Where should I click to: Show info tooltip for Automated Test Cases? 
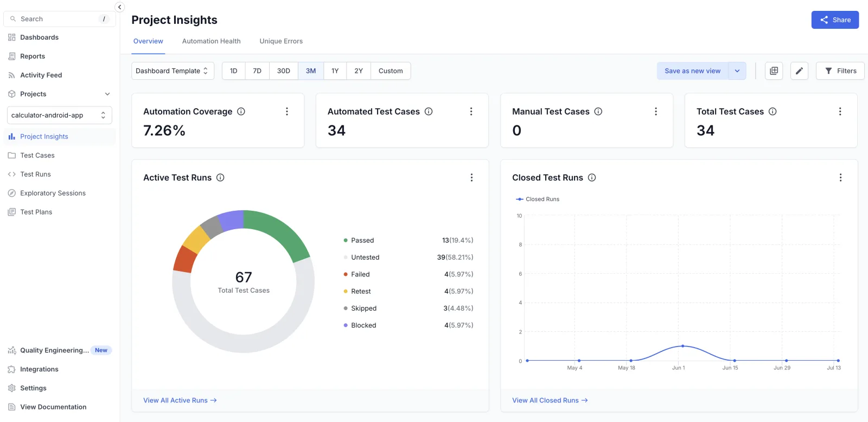pyautogui.click(x=429, y=111)
